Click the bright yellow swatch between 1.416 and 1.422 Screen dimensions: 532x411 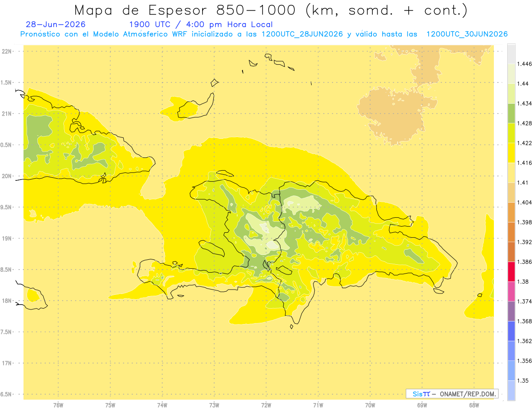click(511, 153)
